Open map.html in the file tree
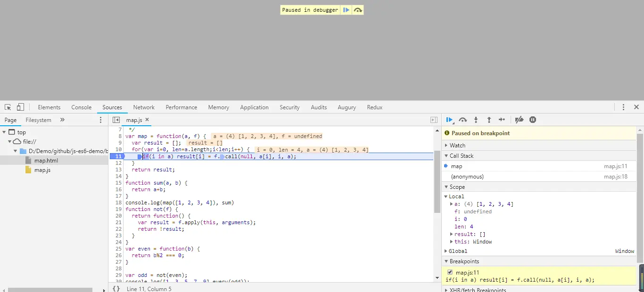 [x=46, y=161]
